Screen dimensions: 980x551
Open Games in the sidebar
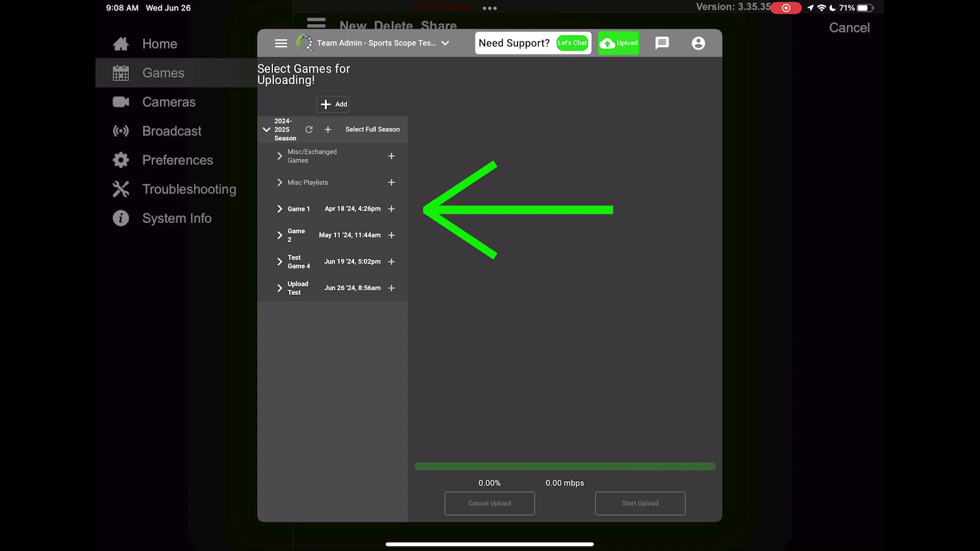[176, 73]
